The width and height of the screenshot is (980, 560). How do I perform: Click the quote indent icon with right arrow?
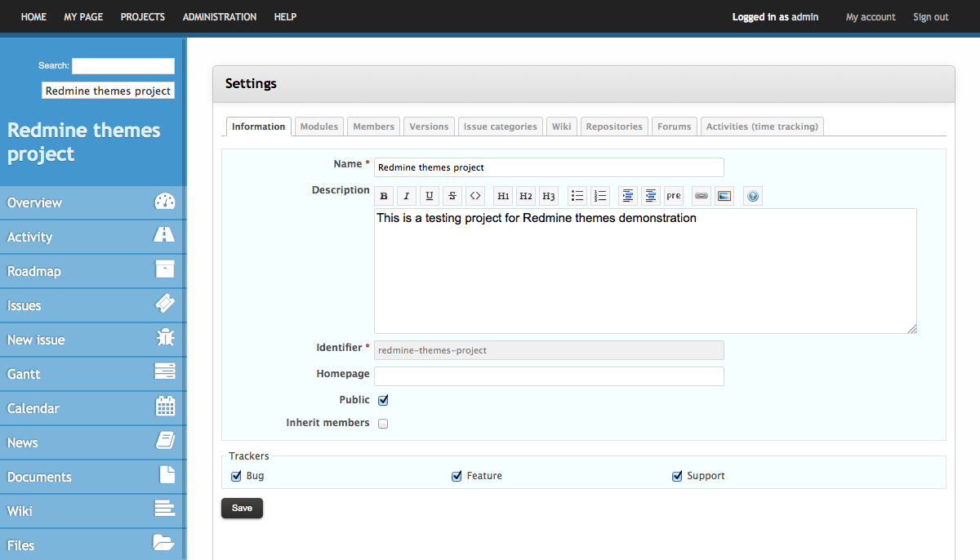628,196
